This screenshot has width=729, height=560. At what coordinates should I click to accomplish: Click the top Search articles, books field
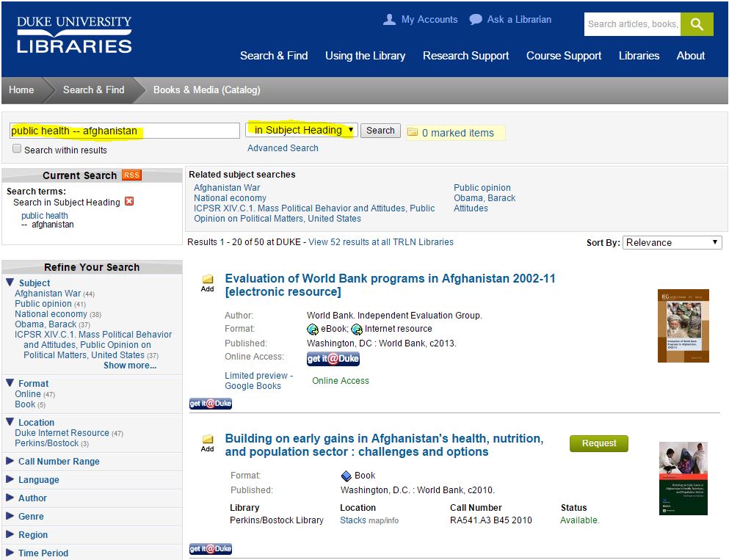tap(632, 24)
